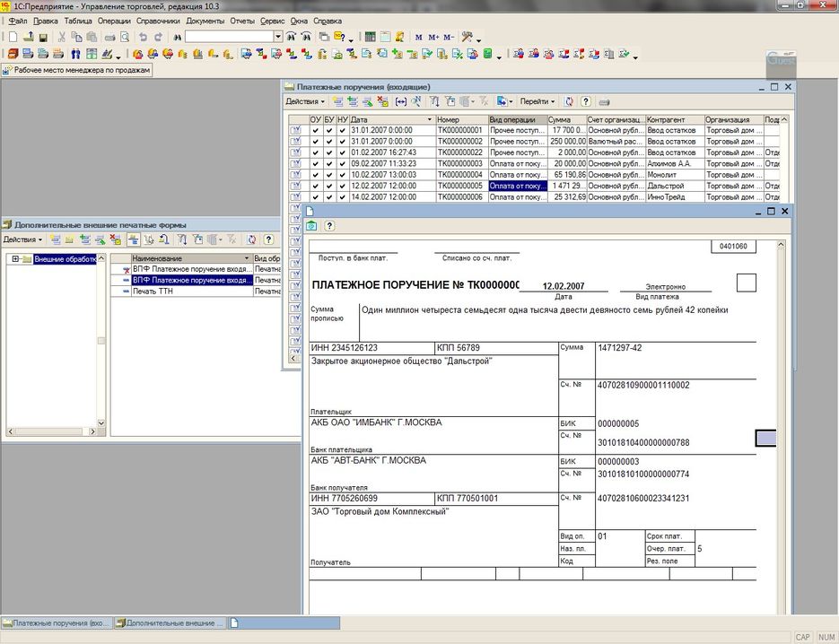Click the two blue people icon
Viewport: 839px width, 644px height.
pos(75,54)
